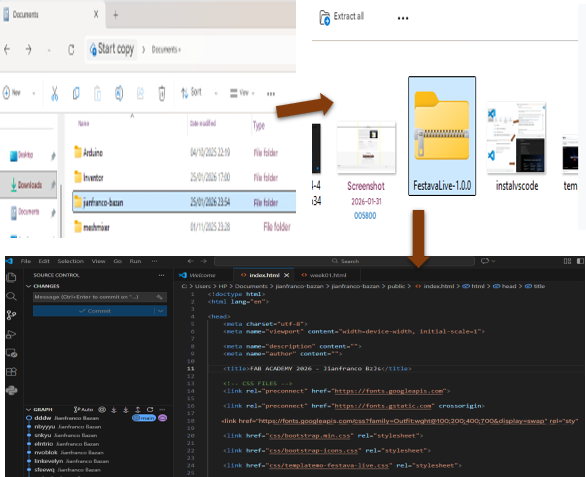Image resolution: width=586 pixels, height=477 pixels.
Task: Click the Paste icon in File Explorer toolbar
Action: 97,93
